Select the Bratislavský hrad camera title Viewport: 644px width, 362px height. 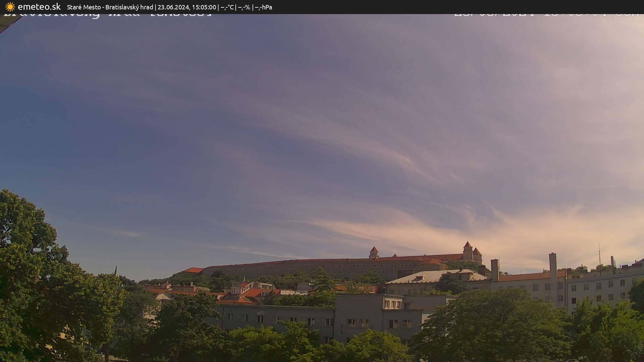[x=129, y=7]
